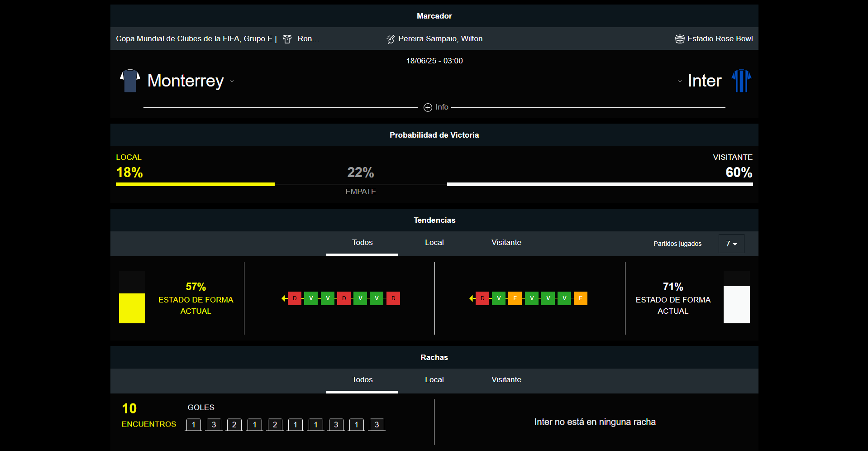This screenshot has width=868, height=451.
Task: Click the Monterrey dark jersey icon
Action: pyautogui.click(x=130, y=81)
